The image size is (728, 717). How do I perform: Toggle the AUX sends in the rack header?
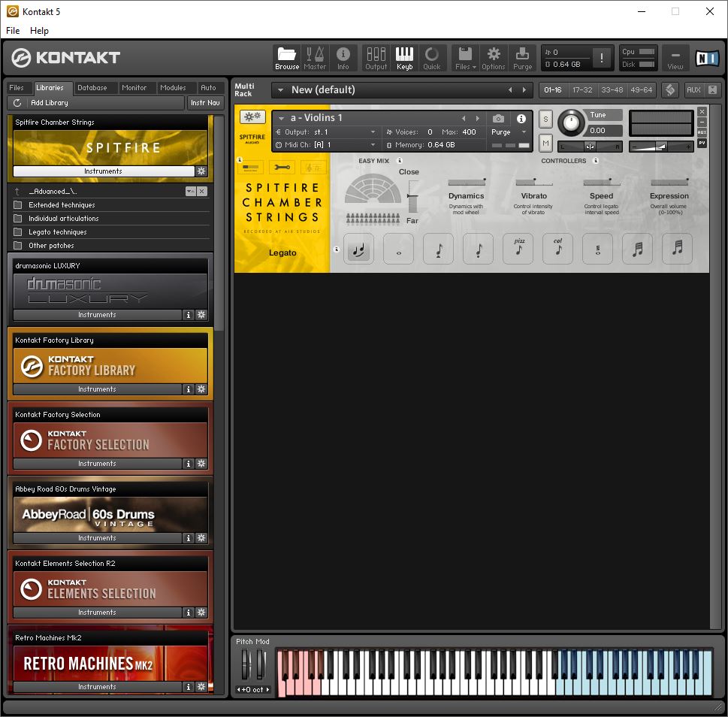coord(693,89)
